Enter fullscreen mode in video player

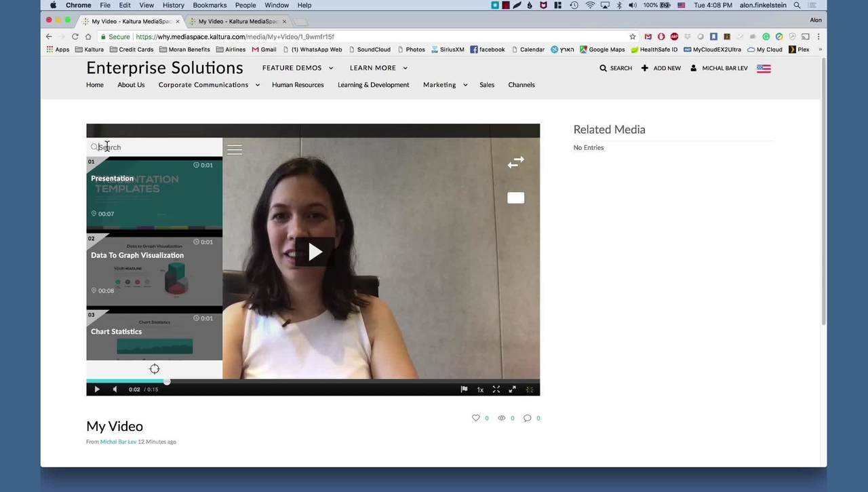[x=496, y=390]
